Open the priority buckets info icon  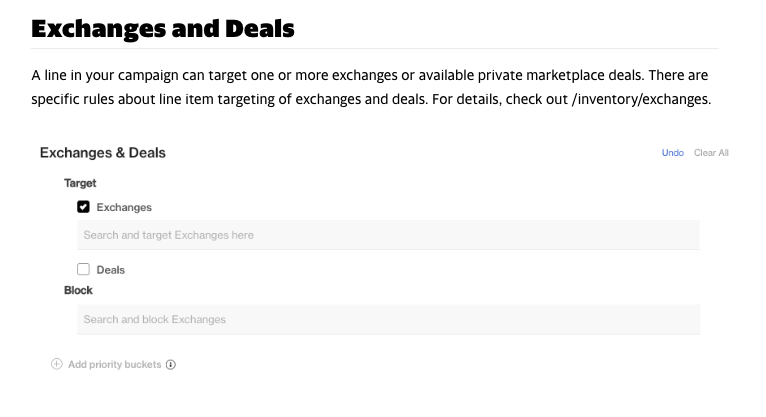(170, 365)
